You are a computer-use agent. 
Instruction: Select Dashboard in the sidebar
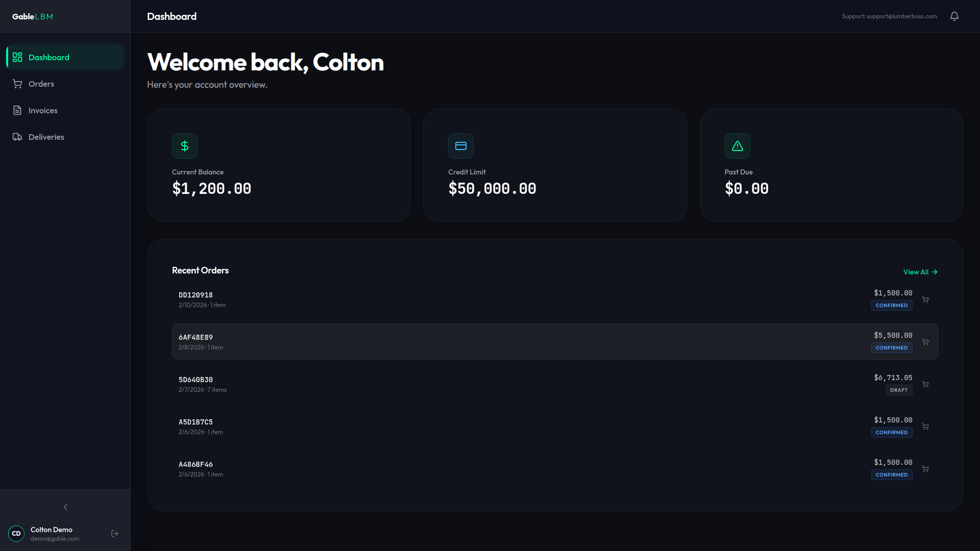pyautogui.click(x=49, y=57)
